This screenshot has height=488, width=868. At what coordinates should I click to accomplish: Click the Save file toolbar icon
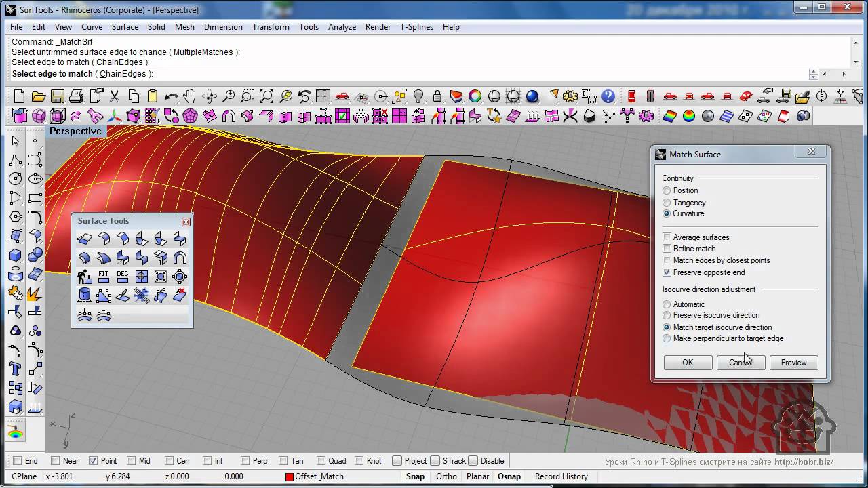pos(58,96)
